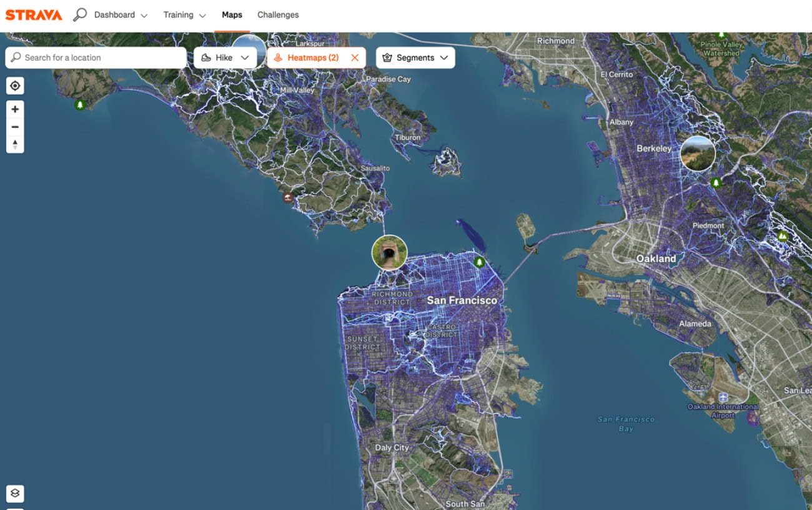Go to the Maps page
The width and height of the screenshot is (812, 510).
(232, 14)
